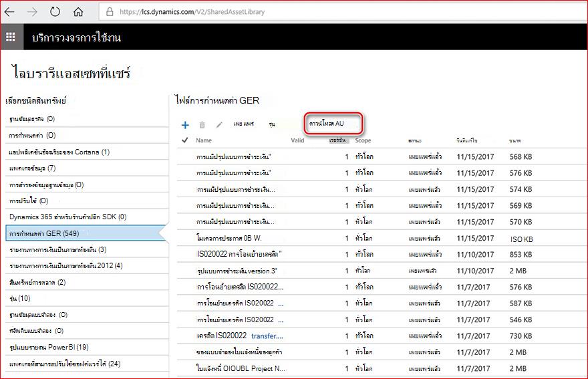
Task: Select the GER (549) asset type
Action: 85,233
